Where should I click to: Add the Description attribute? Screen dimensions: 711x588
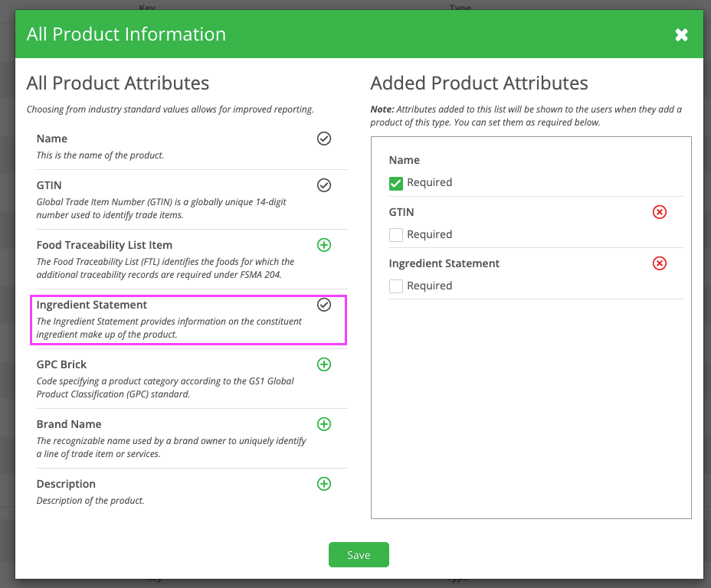pyautogui.click(x=324, y=484)
